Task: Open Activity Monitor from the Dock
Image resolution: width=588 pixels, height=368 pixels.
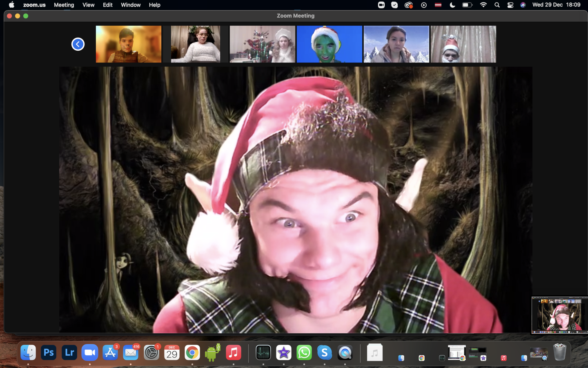Action: (263, 352)
